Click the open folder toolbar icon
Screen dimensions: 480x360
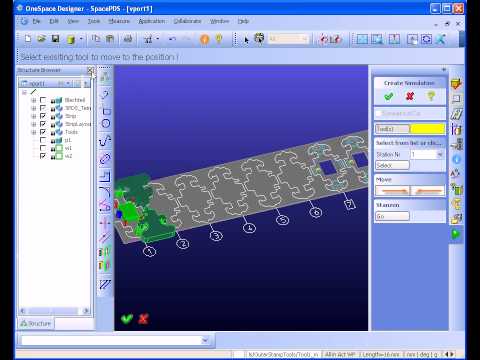tap(41, 39)
